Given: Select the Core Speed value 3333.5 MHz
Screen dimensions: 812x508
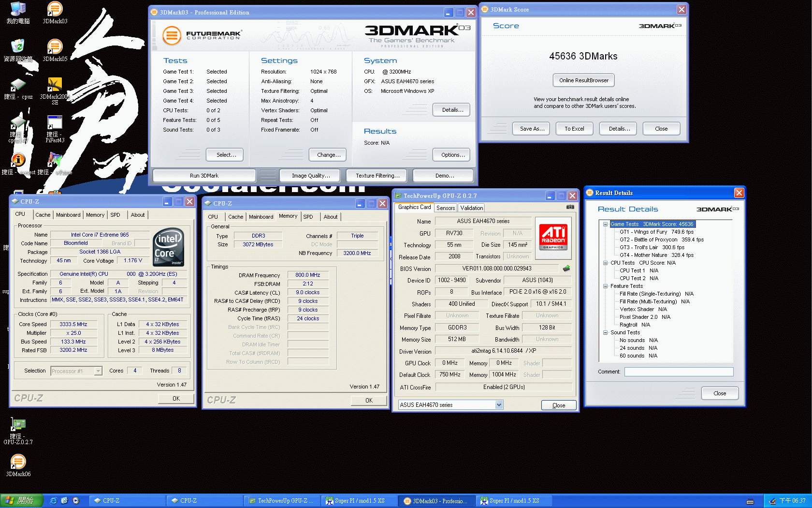Looking at the screenshot, I should point(73,324).
